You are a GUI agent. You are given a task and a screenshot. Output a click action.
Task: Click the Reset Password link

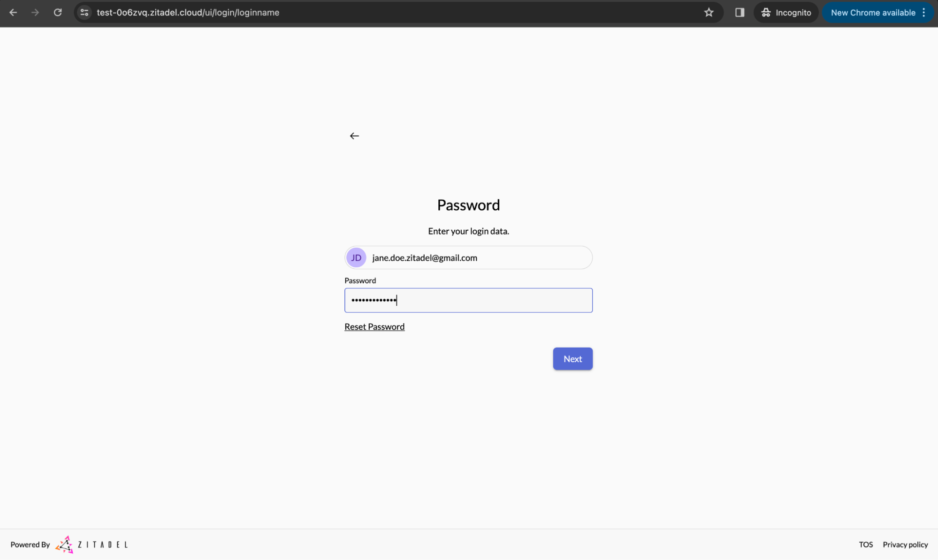374,326
